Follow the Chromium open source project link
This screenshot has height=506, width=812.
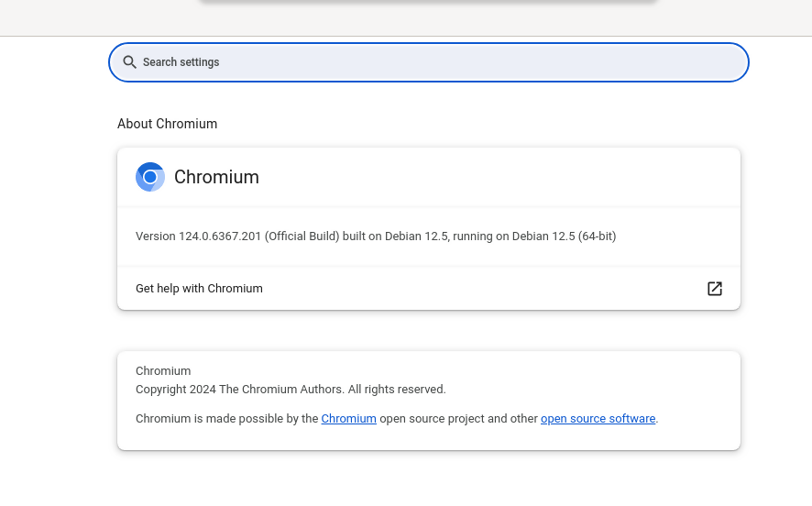[348, 419]
